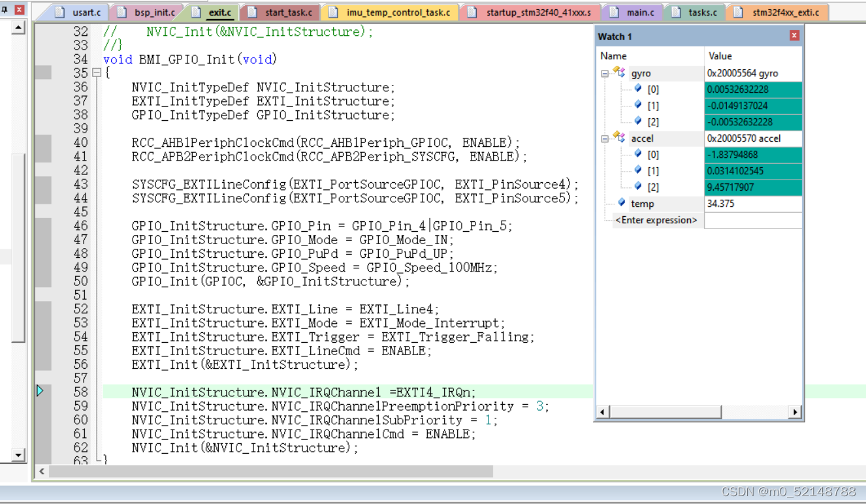This screenshot has width=866, height=504.
Task: Click the breakpoint margin at line 46
Action: (42, 226)
